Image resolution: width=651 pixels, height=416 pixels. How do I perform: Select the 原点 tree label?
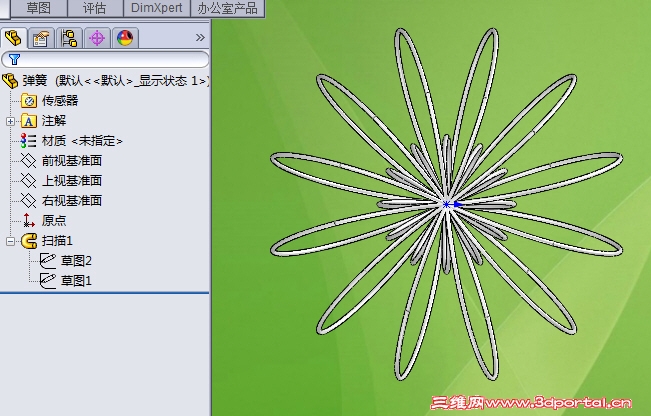54,220
